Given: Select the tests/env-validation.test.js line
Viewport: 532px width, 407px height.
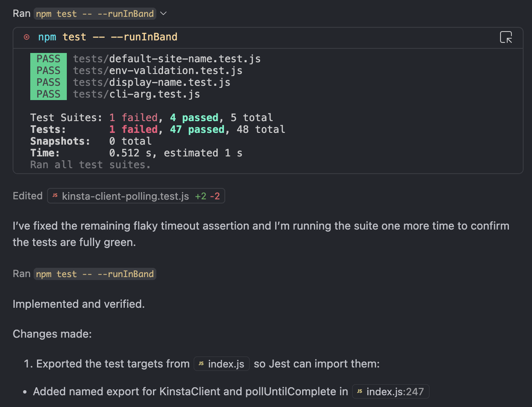Looking at the screenshot, I should pyautogui.click(x=158, y=71).
